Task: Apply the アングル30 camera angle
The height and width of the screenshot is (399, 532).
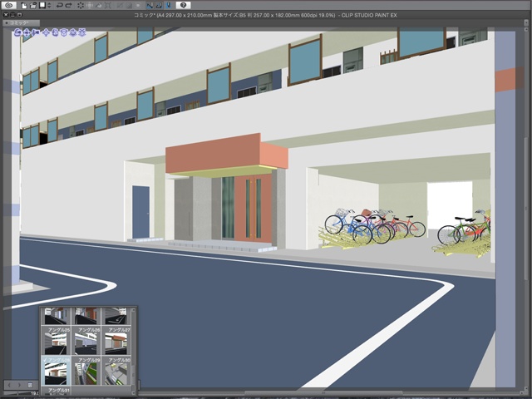Action: (x=117, y=372)
